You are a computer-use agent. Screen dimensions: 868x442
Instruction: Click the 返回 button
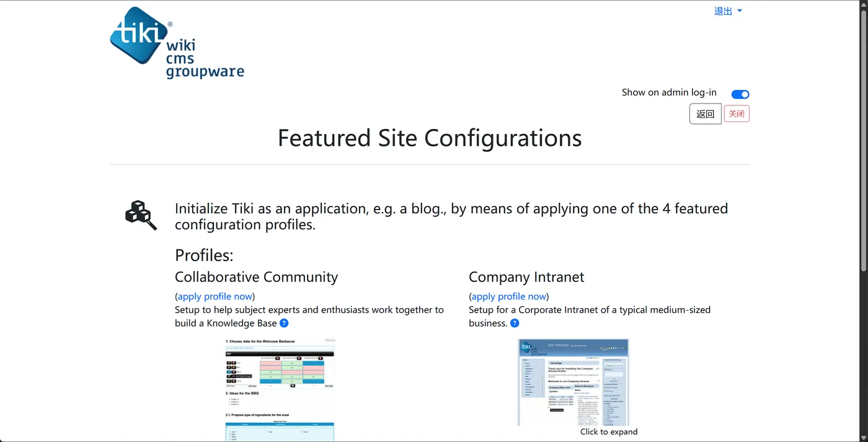click(x=706, y=113)
